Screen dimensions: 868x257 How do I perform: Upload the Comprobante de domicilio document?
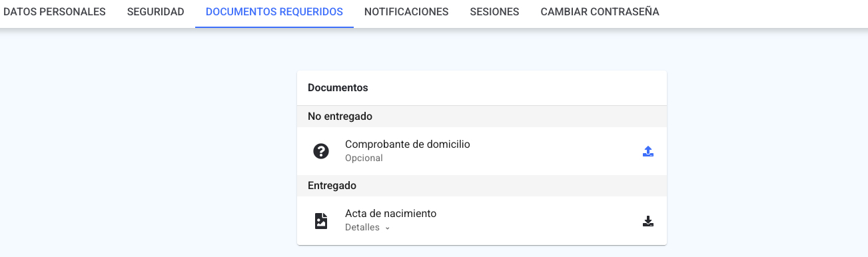(x=648, y=151)
